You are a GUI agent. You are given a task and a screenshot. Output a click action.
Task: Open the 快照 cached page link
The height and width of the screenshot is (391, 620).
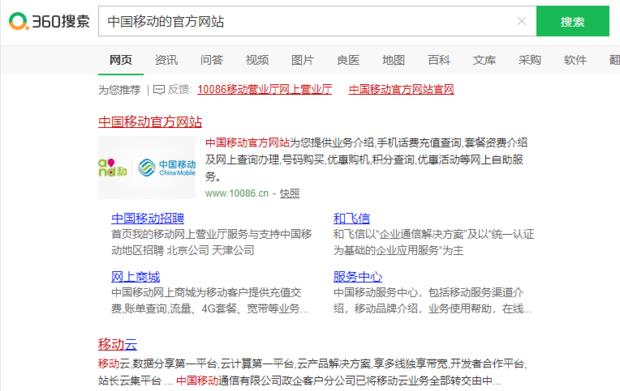pyautogui.click(x=290, y=193)
